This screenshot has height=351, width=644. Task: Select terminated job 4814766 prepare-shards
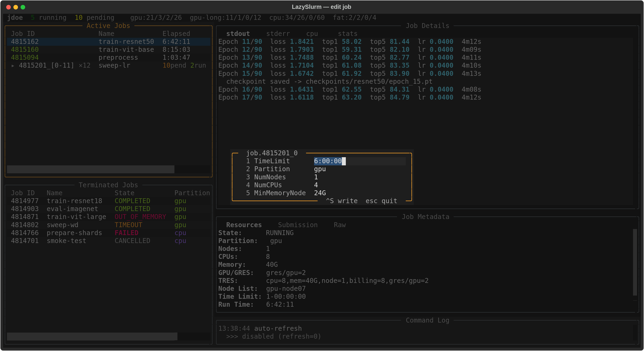click(109, 233)
